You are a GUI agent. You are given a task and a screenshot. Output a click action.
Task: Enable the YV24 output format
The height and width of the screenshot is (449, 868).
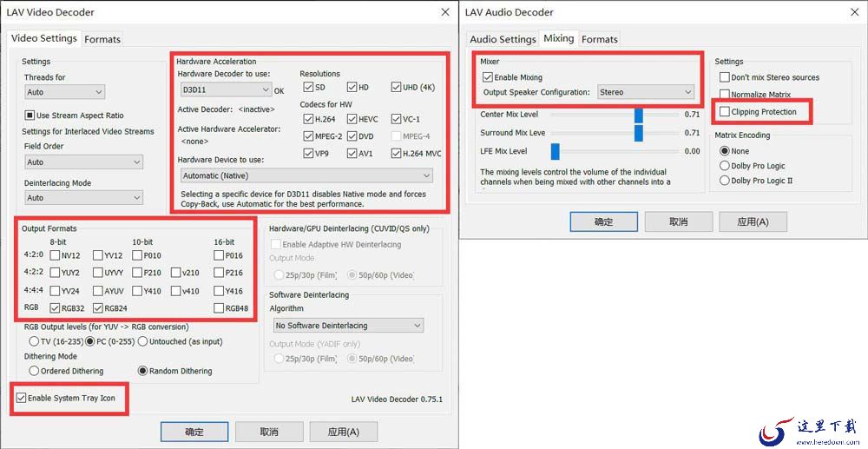pyautogui.click(x=55, y=291)
